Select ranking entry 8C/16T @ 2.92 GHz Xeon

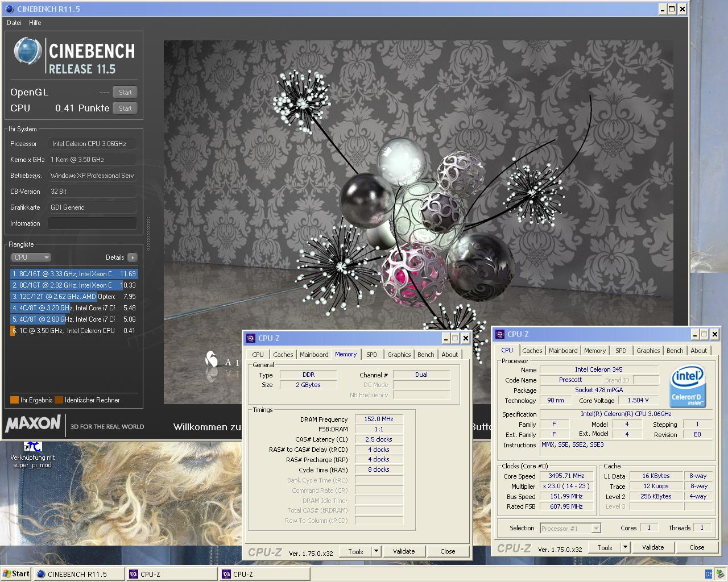(74, 285)
